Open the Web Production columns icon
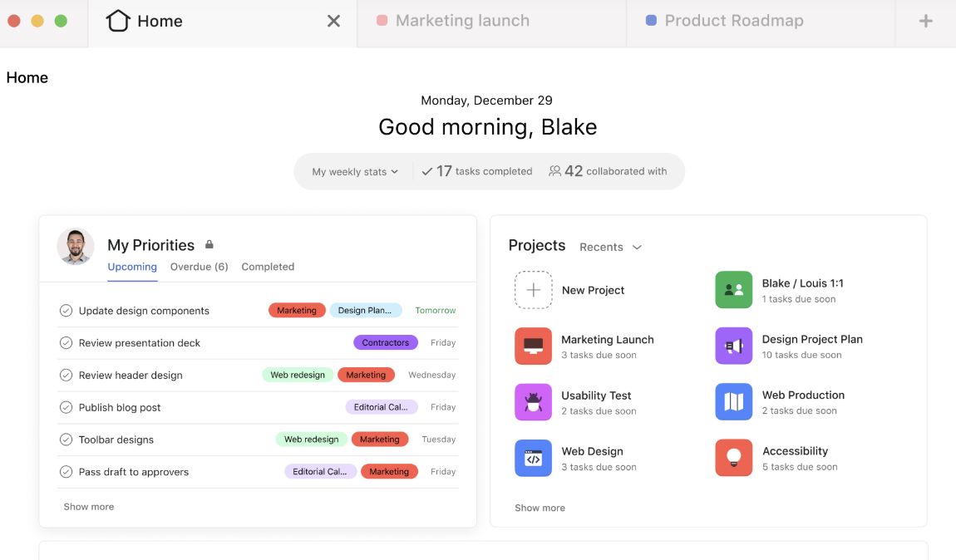This screenshot has height=560, width=956. [733, 402]
